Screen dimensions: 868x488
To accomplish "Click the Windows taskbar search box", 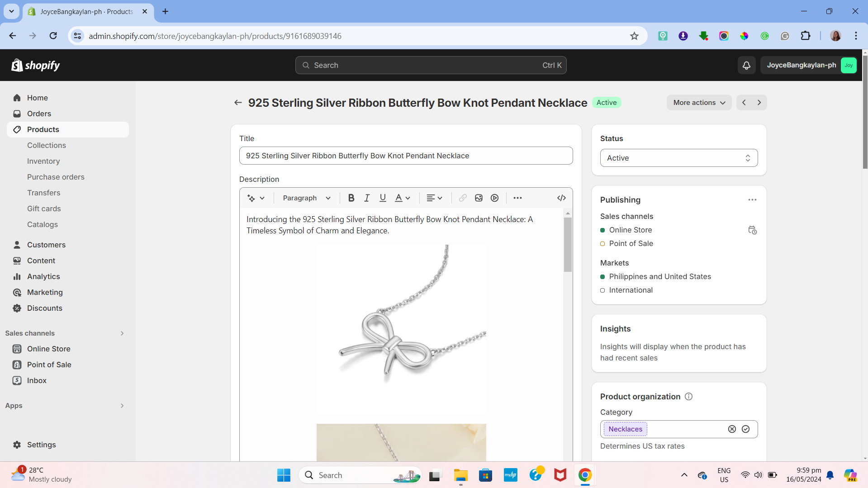I will tap(360, 475).
